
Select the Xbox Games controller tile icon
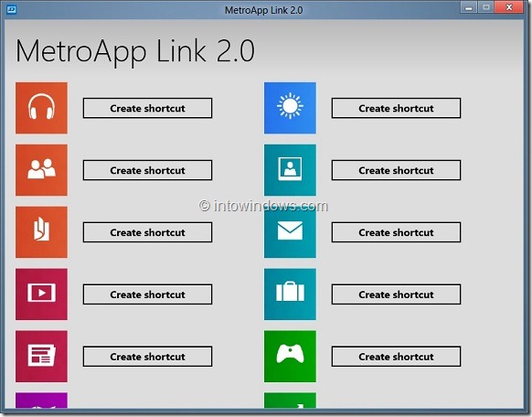click(x=290, y=357)
